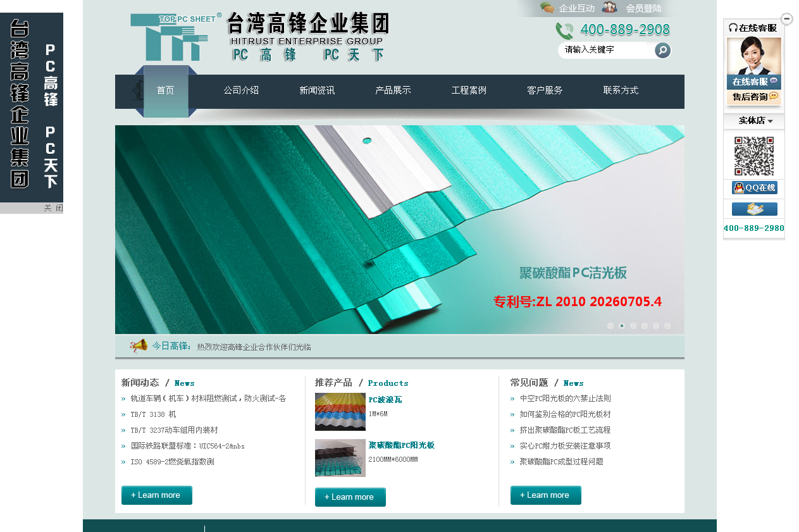799x532 pixels.
Task: Open the 聚碳酸酯PC阳光板 product link
Action: 402,445
